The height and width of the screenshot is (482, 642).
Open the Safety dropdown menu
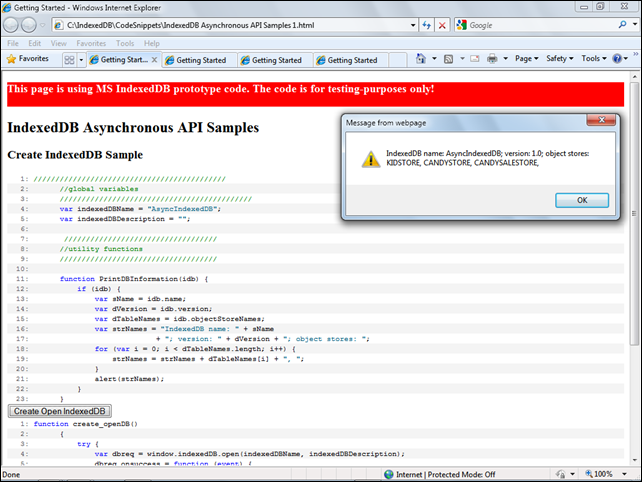(559, 60)
